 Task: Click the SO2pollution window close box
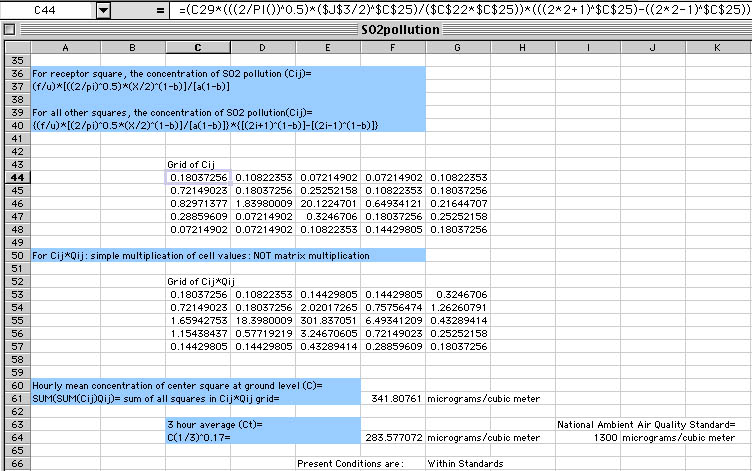coord(9,30)
